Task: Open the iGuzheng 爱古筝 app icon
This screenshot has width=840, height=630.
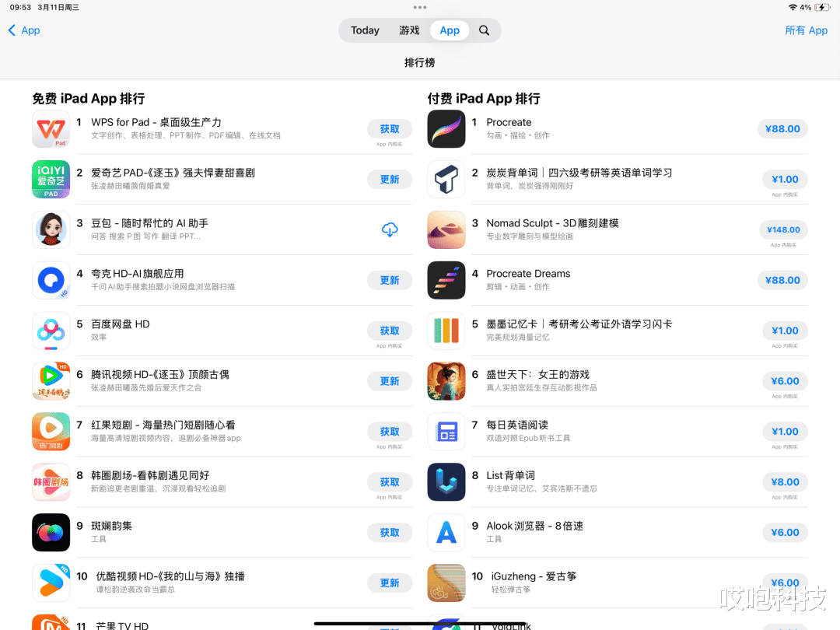Action: [x=446, y=583]
